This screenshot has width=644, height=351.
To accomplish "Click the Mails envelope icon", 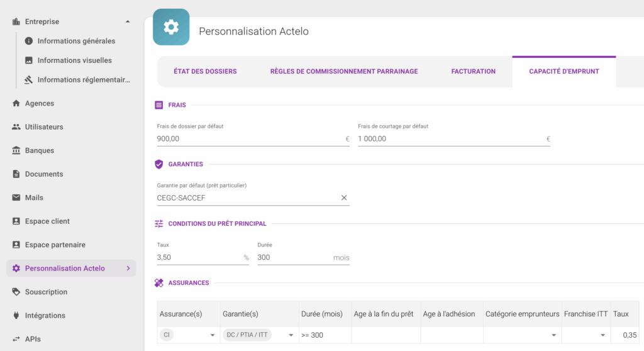I will (16, 198).
